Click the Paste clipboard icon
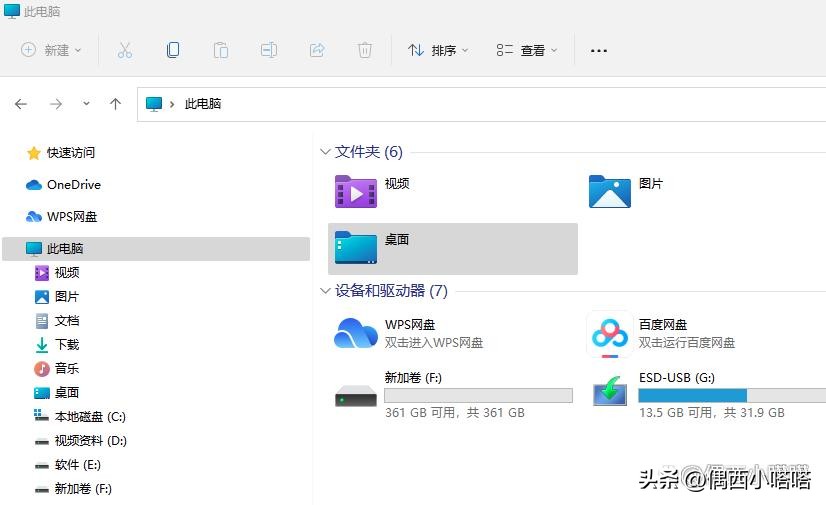 point(221,51)
